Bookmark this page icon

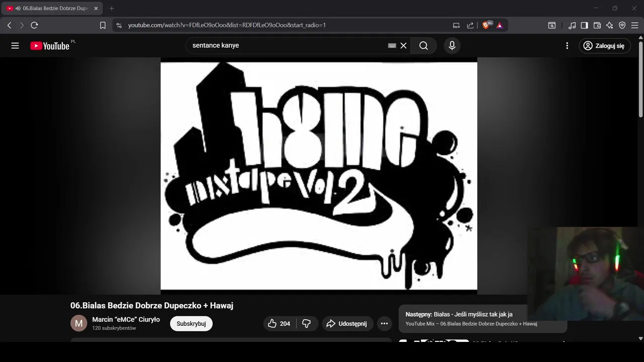point(103,25)
